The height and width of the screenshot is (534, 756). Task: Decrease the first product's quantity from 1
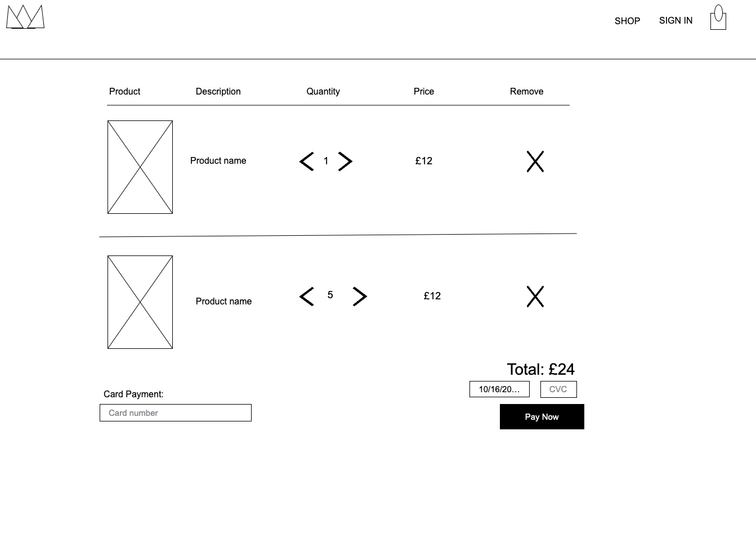click(x=306, y=161)
